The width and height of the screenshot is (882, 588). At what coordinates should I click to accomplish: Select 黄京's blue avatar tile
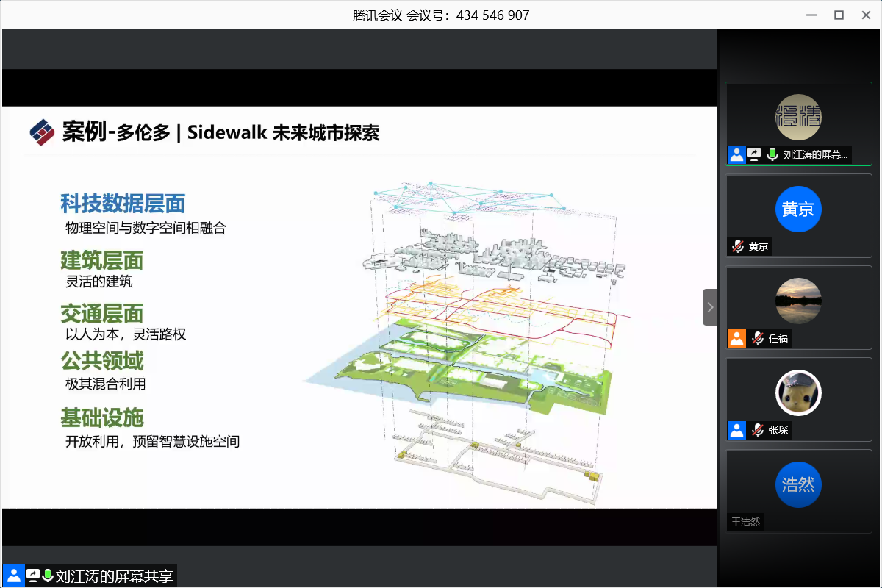point(798,209)
